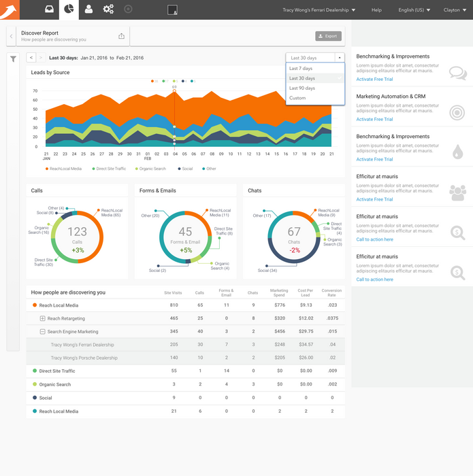Click the Export button
The height and width of the screenshot is (476, 473).
pos(328,36)
